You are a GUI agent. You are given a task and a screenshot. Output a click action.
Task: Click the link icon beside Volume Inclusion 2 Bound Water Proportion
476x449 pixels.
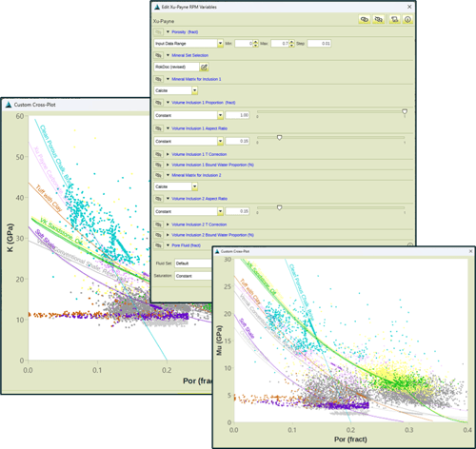tap(158, 235)
